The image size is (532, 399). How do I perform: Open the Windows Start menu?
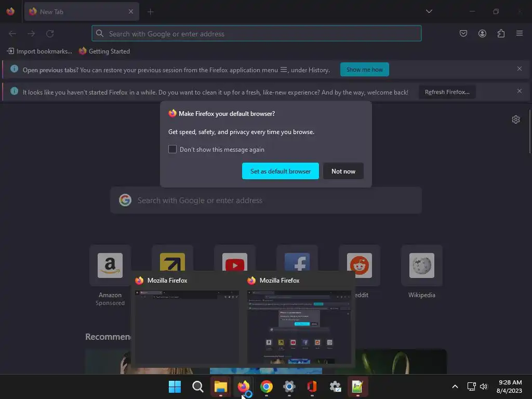175,387
